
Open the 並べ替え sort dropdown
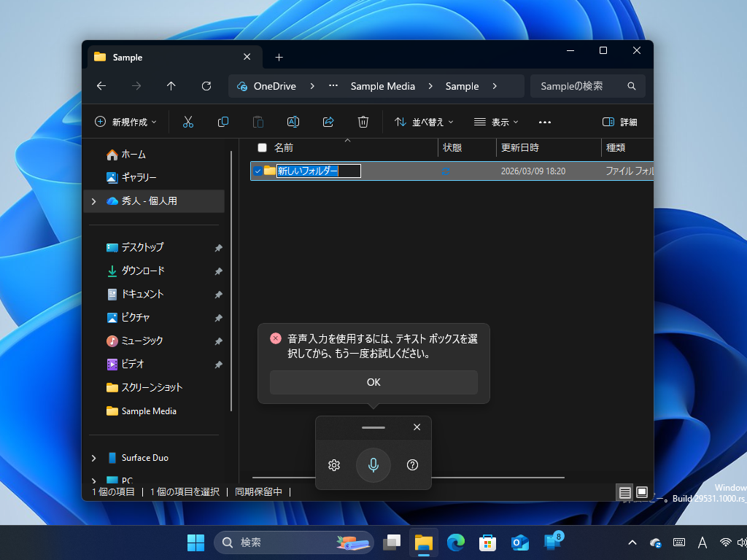tap(424, 122)
